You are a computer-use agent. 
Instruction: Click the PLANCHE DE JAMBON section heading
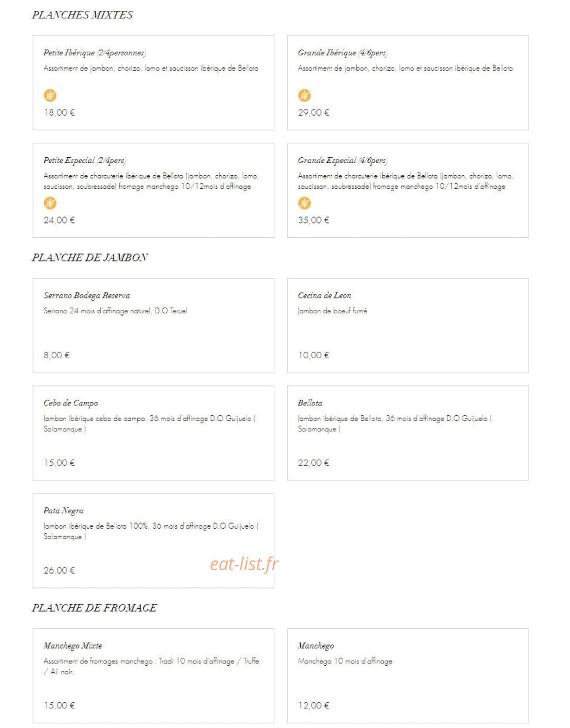click(90, 257)
